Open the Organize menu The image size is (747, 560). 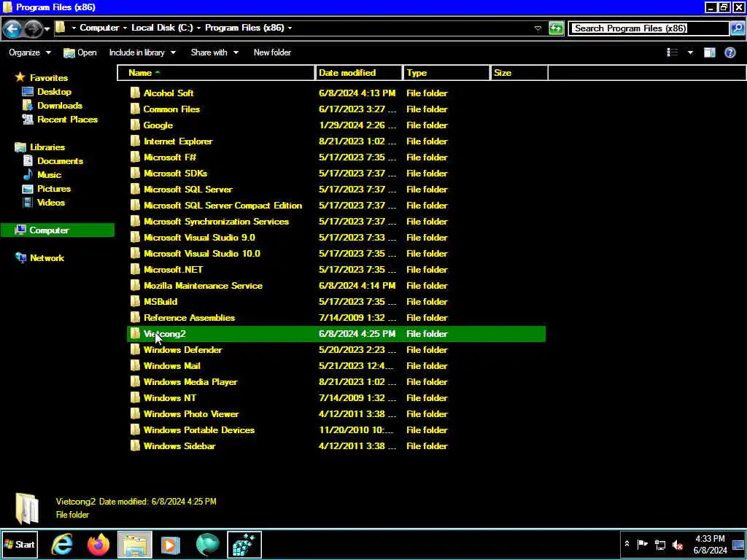coord(29,52)
